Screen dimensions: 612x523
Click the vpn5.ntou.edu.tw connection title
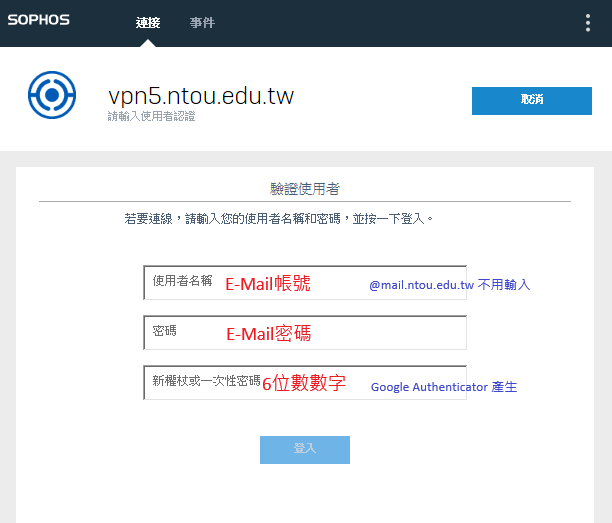(x=201, y=95)
